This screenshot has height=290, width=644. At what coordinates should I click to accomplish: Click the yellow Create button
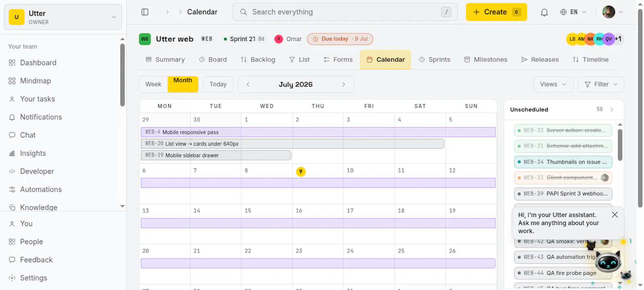click(x=496, y=12)
